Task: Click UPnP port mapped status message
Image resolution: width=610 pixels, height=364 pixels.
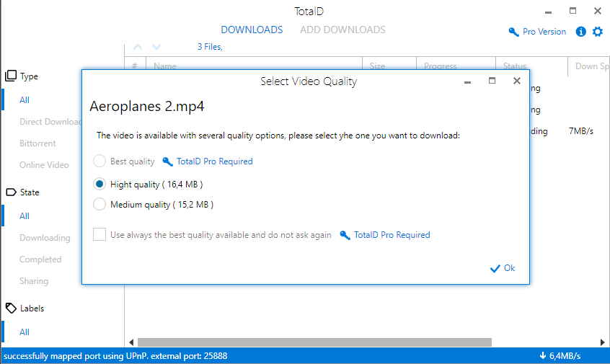Action: (115, 356)
